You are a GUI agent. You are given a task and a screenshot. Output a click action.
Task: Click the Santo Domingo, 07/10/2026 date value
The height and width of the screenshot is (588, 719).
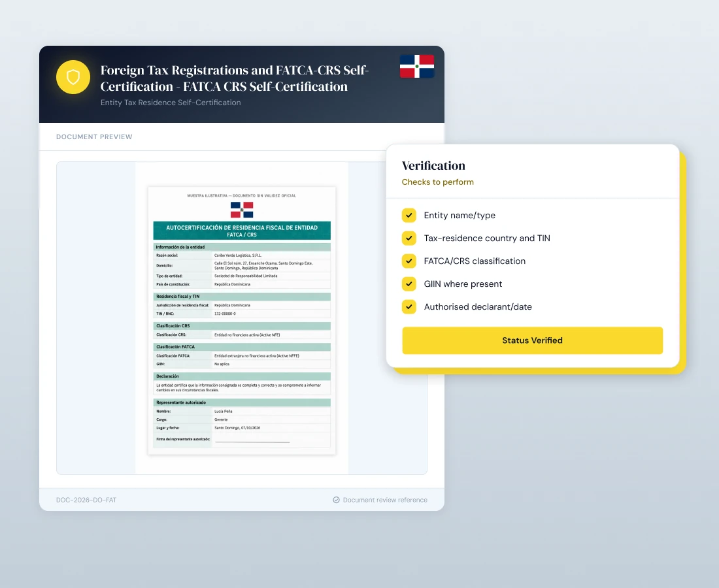pyautogui.click(x=237, y=428)
